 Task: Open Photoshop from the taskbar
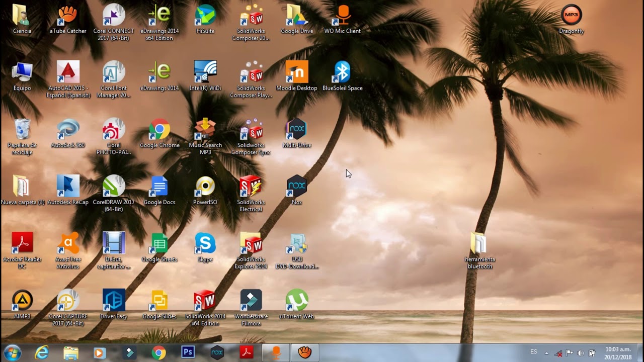pyautogui.click(x=188, y=353)
